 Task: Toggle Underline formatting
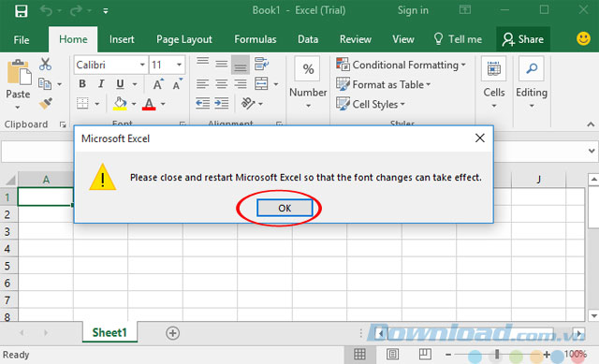[x=120, y=84]
